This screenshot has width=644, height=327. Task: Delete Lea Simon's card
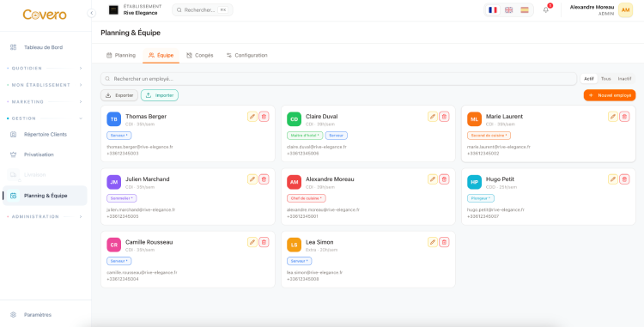[x=444, y=242]
